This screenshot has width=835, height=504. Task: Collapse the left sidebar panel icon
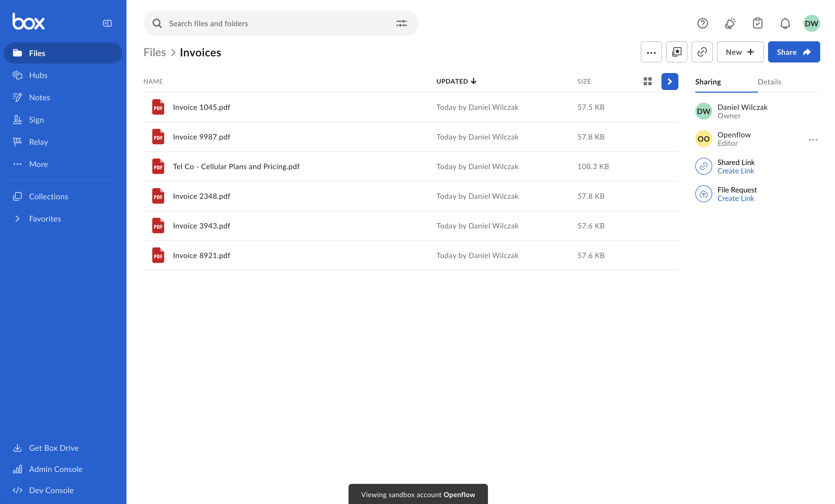tap(107, 23)
